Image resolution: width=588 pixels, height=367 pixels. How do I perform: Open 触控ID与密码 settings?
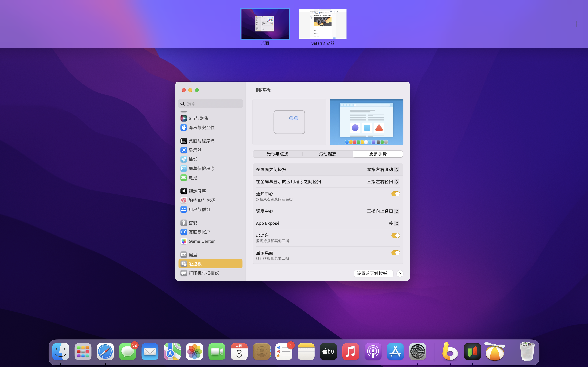[202, 200]
